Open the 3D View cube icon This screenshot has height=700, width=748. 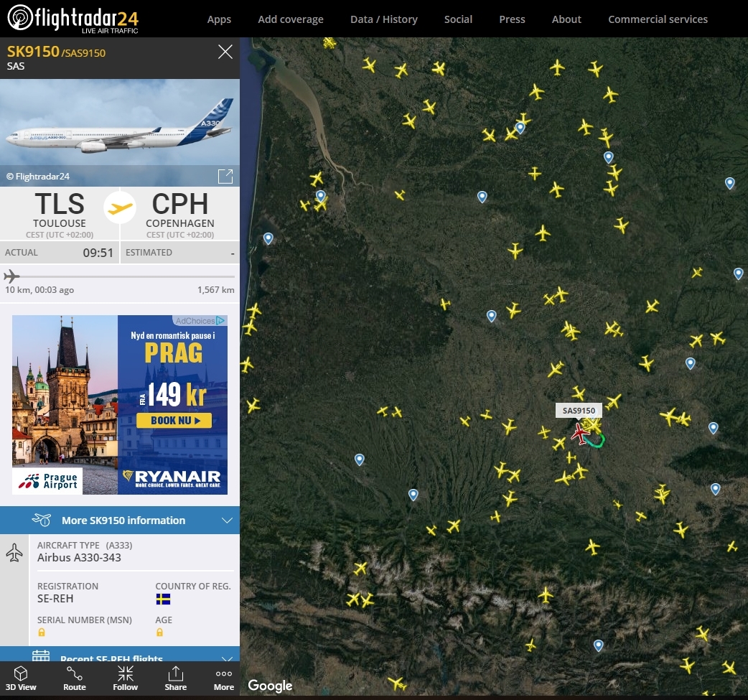pos(21,673)
